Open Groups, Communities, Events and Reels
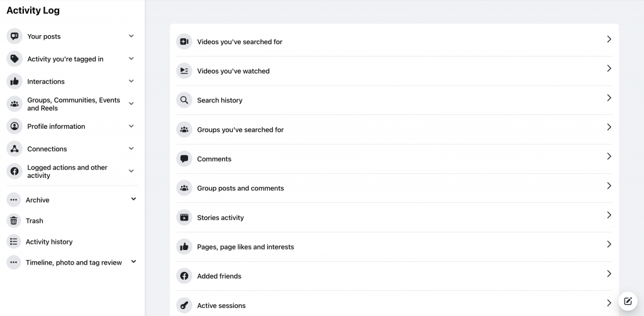The height and width of the screenshot is (316, 644). pos(72,104)
